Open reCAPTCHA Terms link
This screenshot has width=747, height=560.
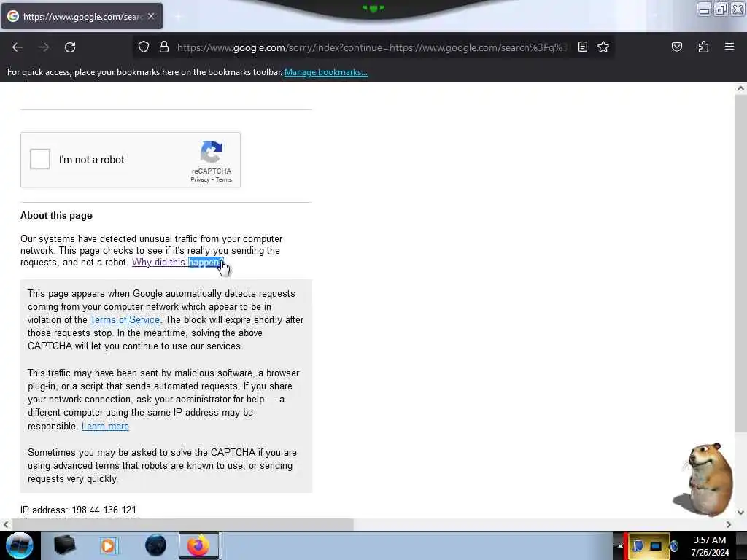223,179
